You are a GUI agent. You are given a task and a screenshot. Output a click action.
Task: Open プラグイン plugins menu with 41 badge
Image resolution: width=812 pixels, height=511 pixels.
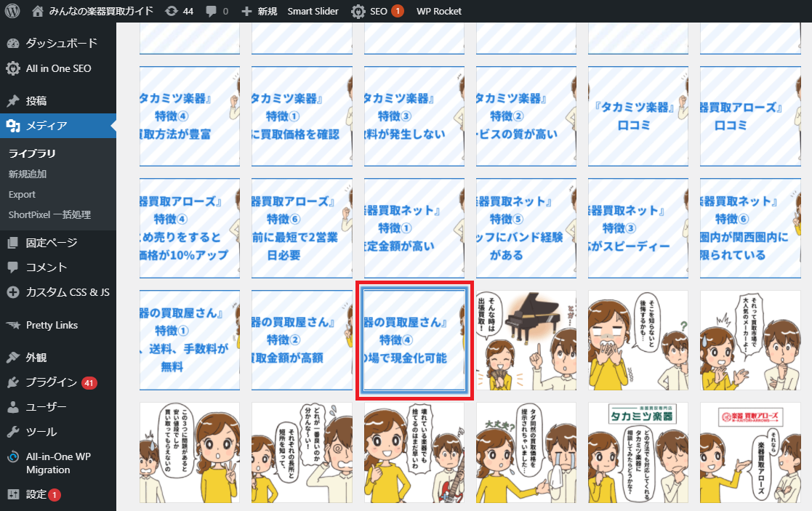51,382
